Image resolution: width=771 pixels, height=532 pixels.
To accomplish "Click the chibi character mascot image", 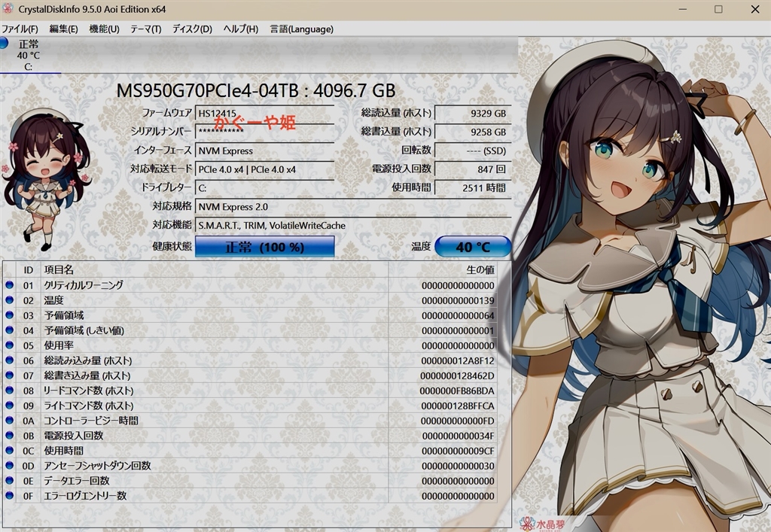I will point(45,176).
